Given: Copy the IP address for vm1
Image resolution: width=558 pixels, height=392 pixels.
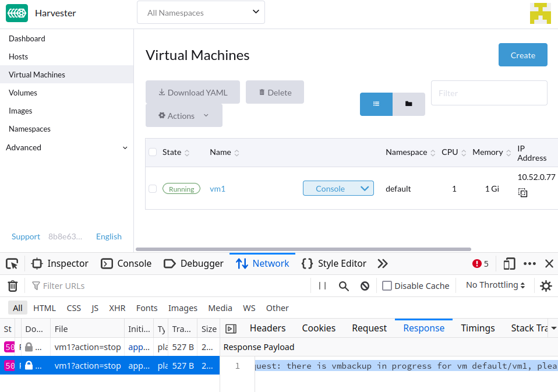Looking at the screenshot, I should pos(522,192).
